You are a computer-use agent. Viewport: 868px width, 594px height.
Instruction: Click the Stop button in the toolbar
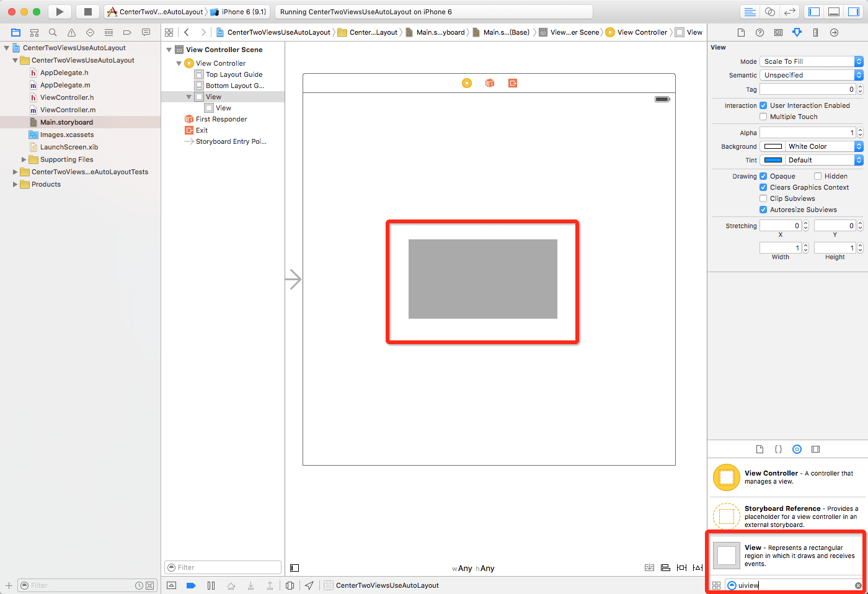click(x=88, y=12)
